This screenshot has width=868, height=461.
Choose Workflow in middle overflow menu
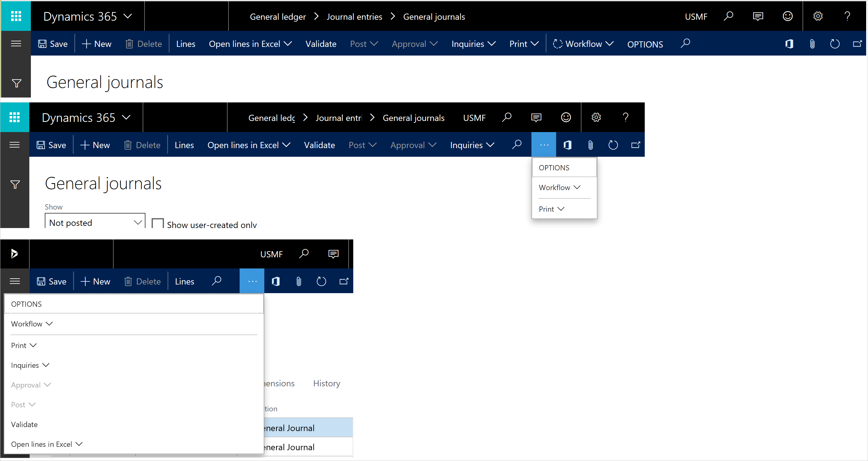559,187
